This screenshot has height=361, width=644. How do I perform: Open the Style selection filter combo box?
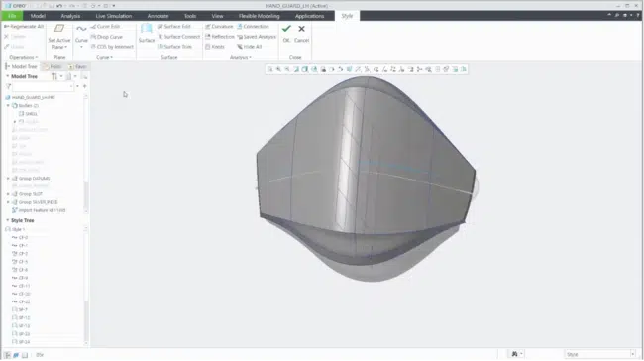pos(600,354)
